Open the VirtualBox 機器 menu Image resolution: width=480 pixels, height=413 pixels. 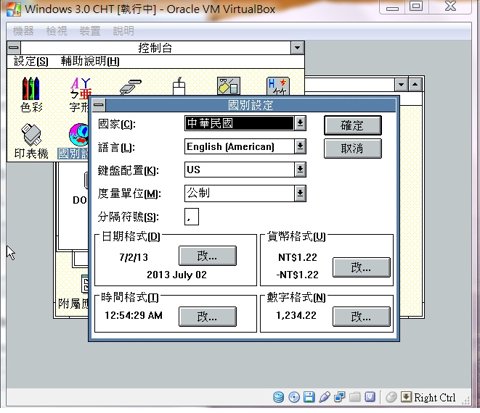point(23,31)
